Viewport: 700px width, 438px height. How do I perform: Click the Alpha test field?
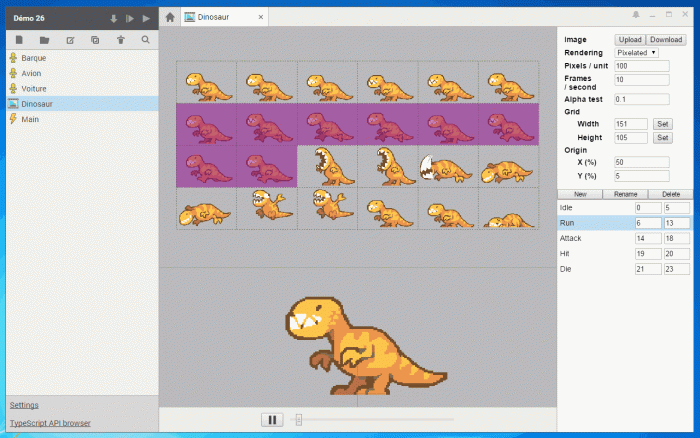tap(642, 99)
